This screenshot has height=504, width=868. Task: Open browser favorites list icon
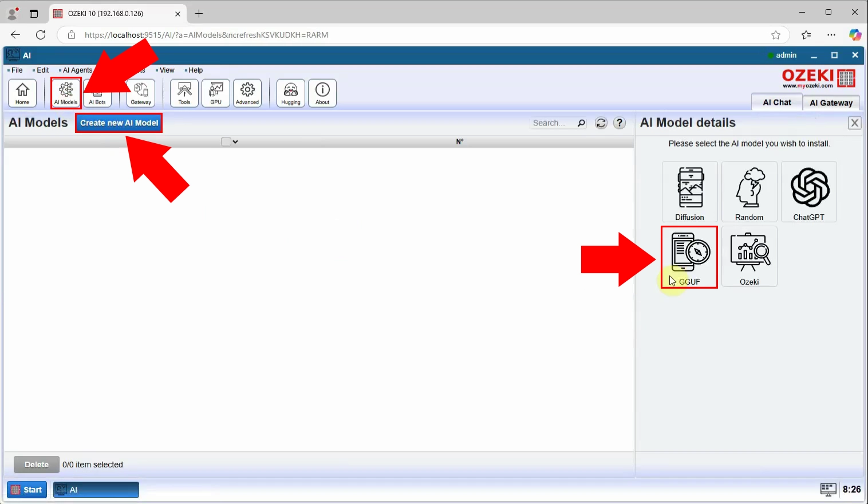[x=806, y=35]
